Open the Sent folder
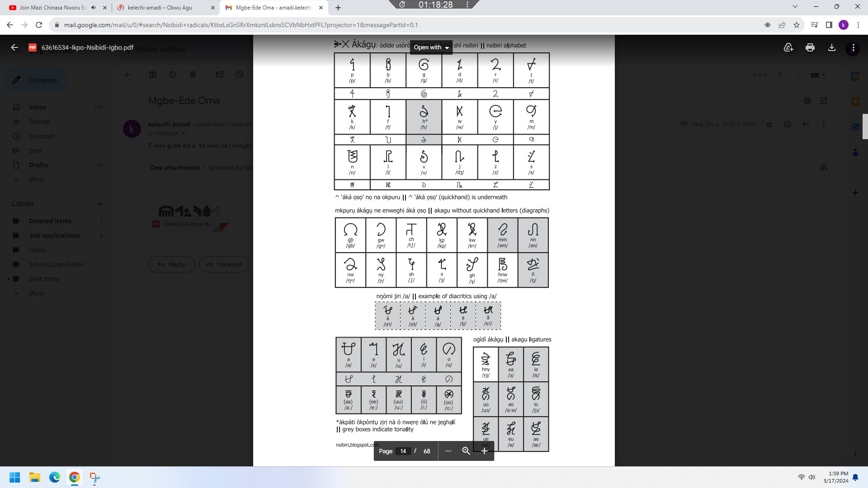 [35, 150]
